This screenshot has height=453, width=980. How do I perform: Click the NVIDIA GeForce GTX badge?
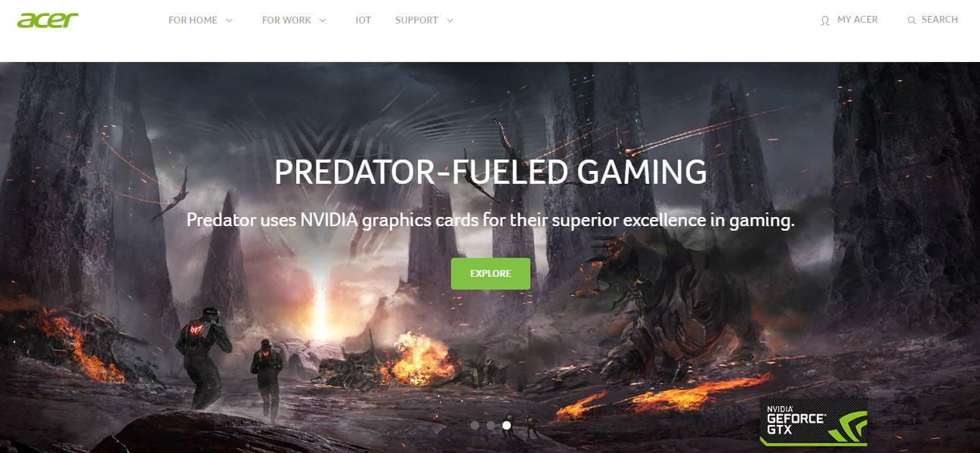(x=813, y=420)
